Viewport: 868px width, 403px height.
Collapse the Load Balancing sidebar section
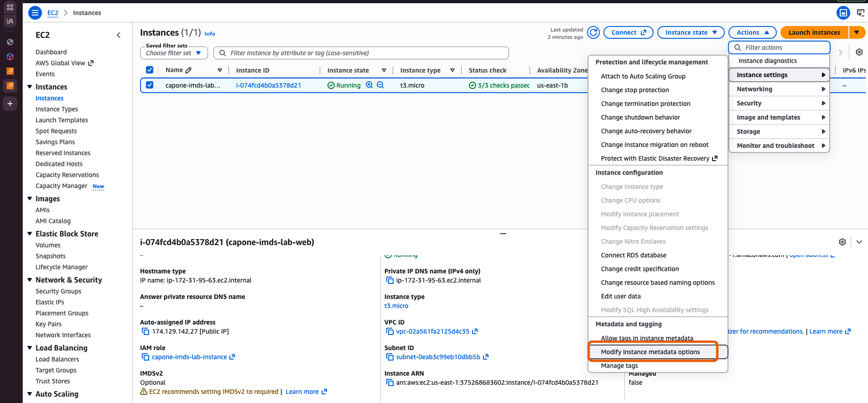tap(30, 348)
